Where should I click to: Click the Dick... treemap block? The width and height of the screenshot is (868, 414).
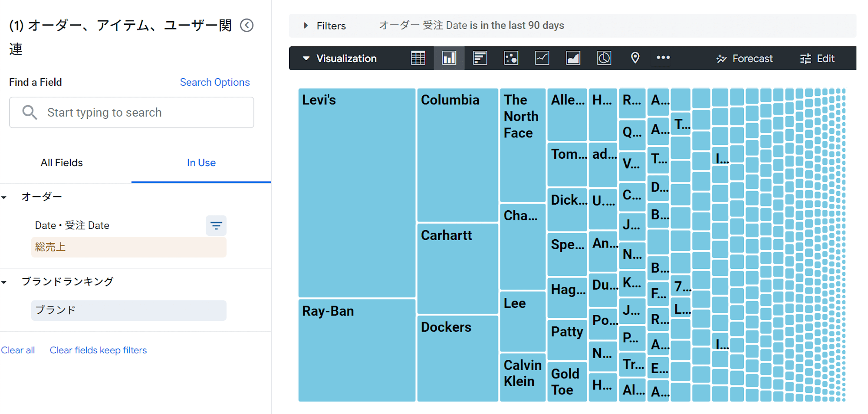(x=567, y=210)
